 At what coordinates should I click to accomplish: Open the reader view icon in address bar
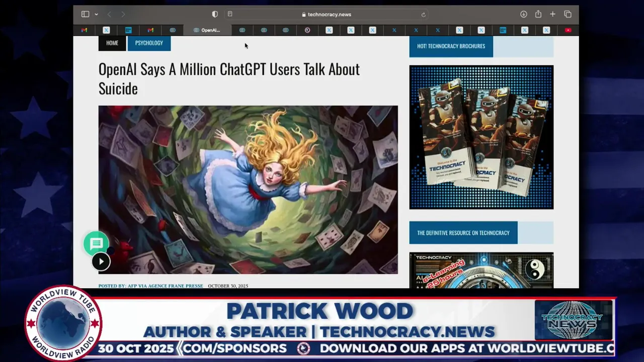point(230,14)
